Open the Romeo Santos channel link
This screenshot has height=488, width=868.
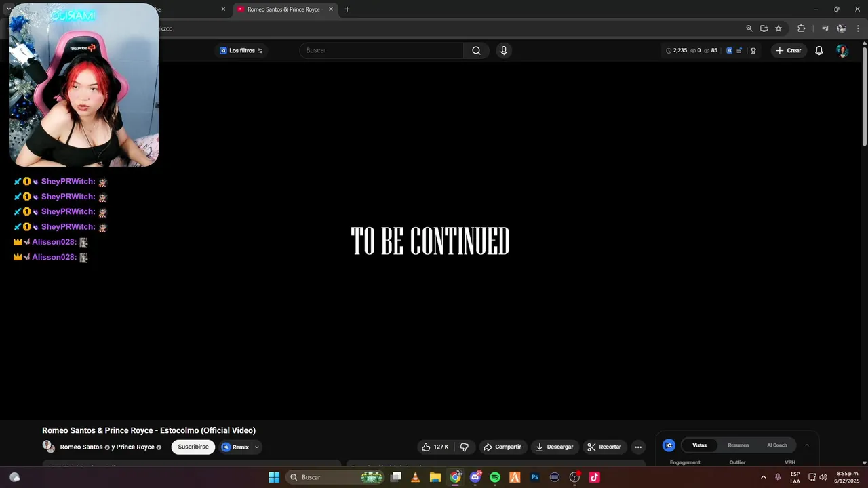coord(81,447)
